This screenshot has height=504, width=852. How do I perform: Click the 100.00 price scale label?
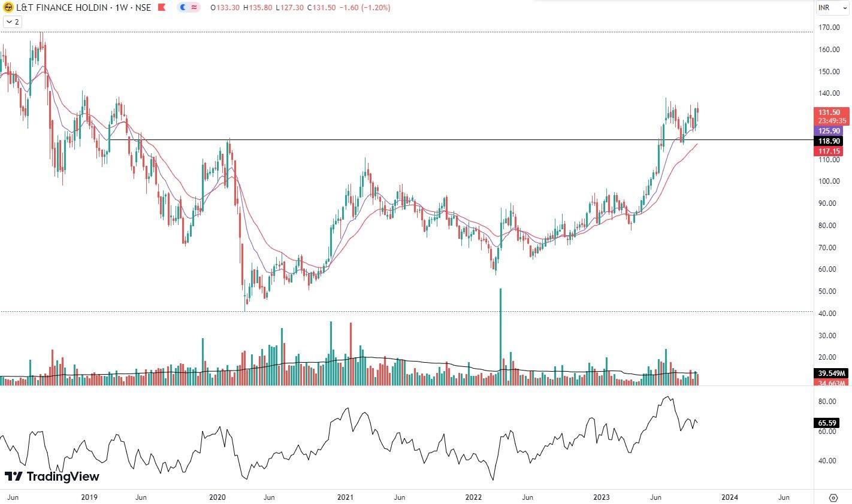(x=829, y=181)
